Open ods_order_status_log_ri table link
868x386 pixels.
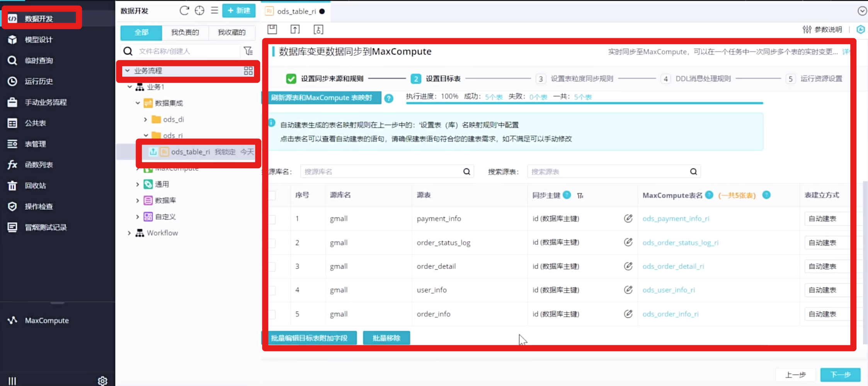click(680, 243)
